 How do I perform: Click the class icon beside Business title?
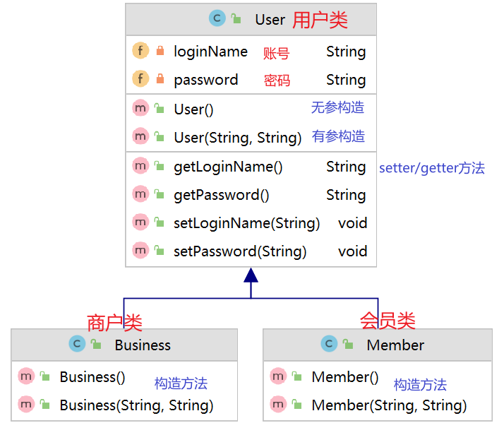pos(77,345)
